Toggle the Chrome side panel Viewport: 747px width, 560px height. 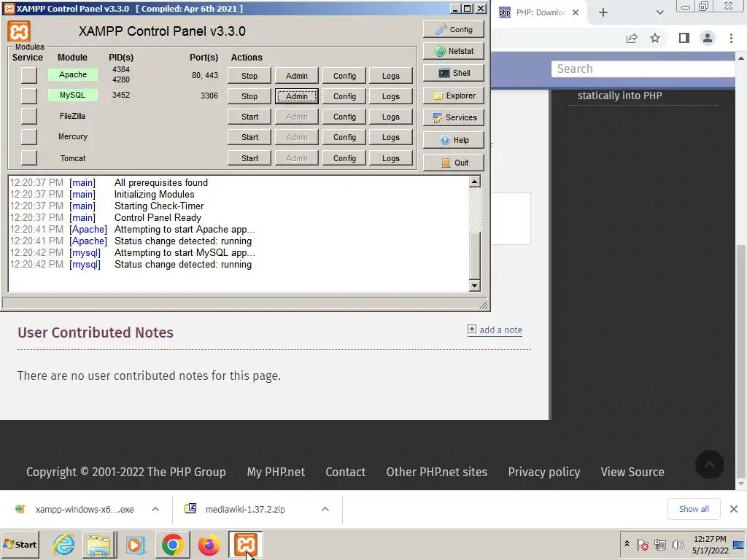coord(684,38)
